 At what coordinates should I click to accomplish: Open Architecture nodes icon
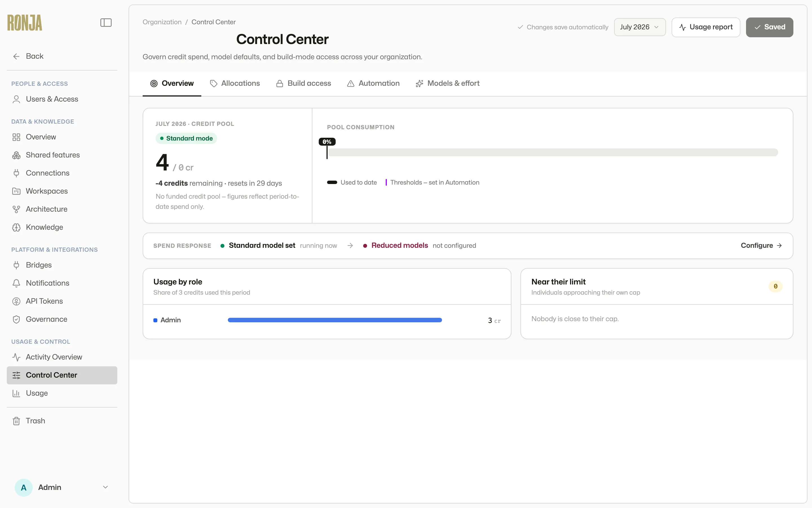pyautogui.click(x=16, y=209)
